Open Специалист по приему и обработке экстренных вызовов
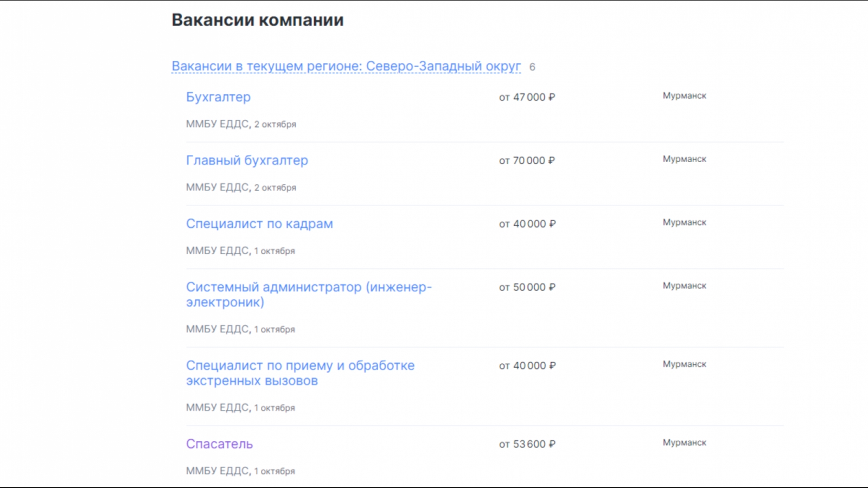The height and width of the screenshot is (488, 868). (x=300, y=373)
